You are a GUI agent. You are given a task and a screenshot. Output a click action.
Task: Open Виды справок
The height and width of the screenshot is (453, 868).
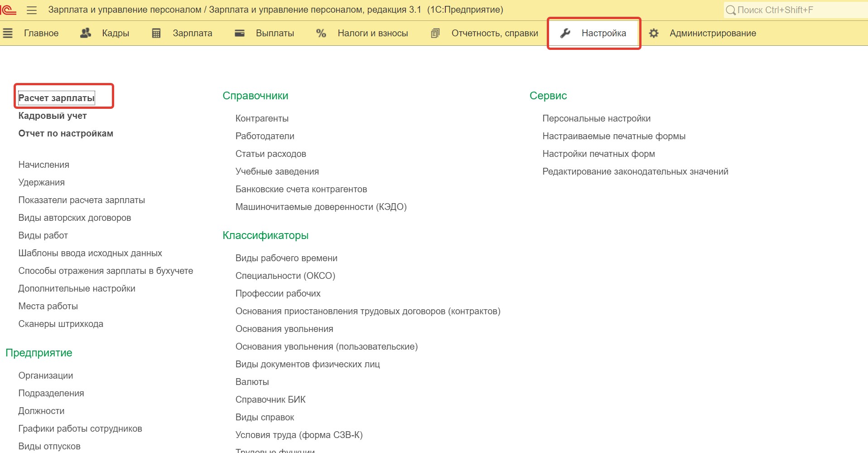pyautogui.click(x=265, y=417)
